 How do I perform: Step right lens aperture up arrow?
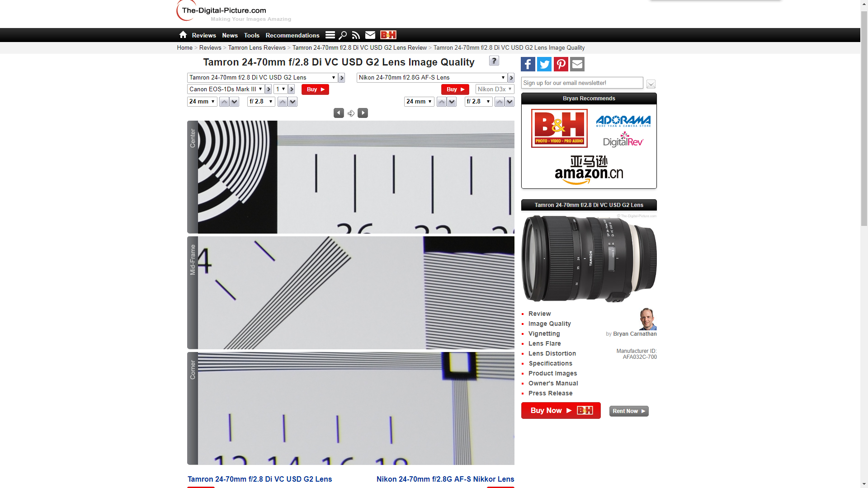tap(500, 102)
